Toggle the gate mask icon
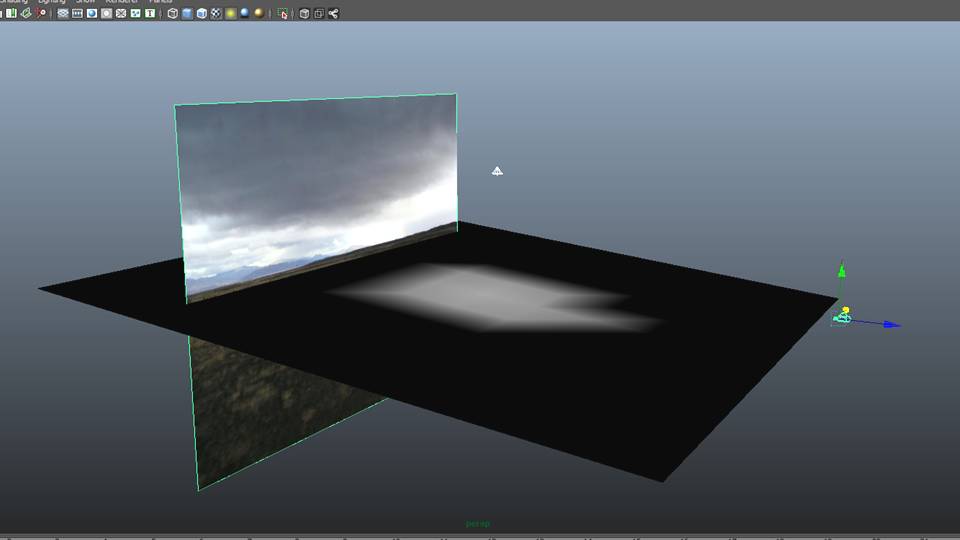This screenshot has width=960, height=540. pyautogui.click(x=107, y=13)
